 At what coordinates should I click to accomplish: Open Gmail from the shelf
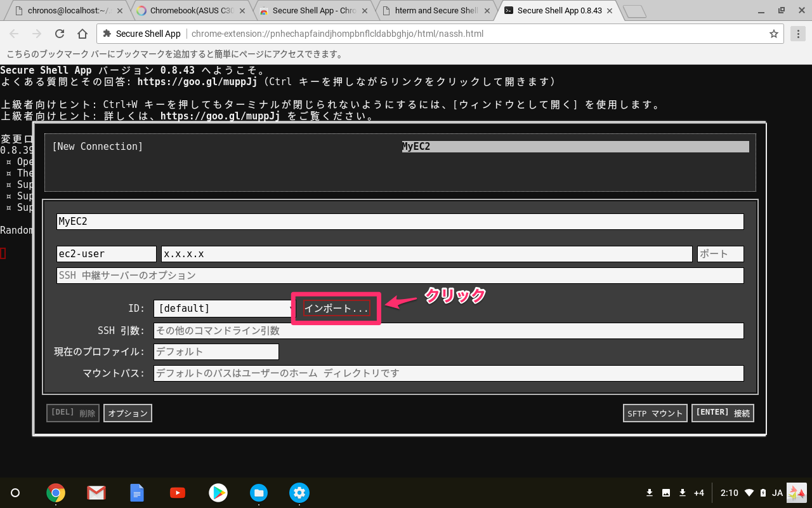tap(96, 493)
